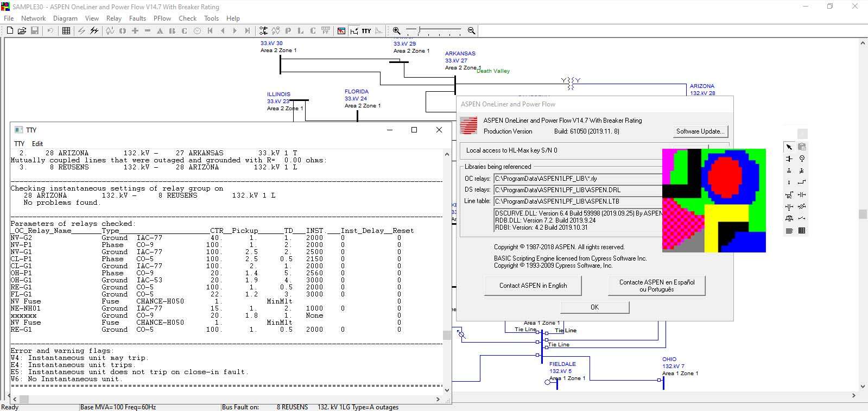Click the single lightning bolt fault icon
Screen dimensions: 868x411
pos(81,31)
